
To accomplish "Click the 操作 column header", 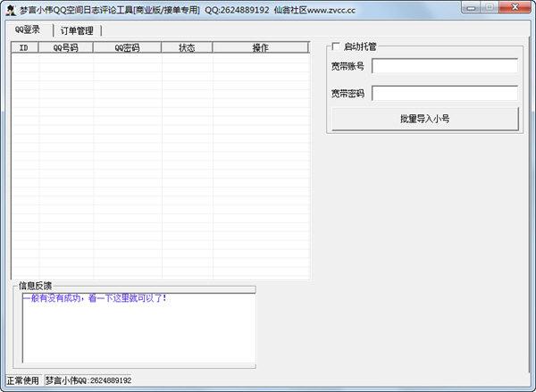I will click(260, 48).
